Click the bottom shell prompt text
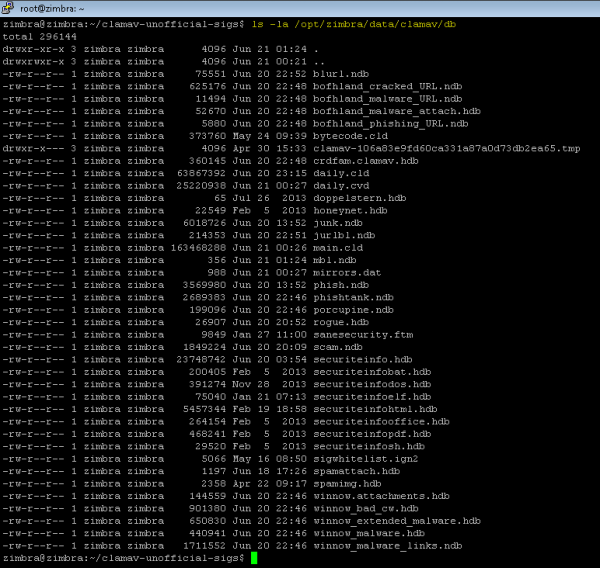This screenshot has height=568, width=600. (123, 558)
